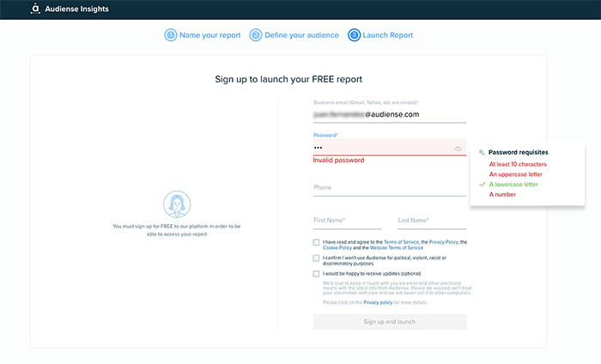Show password using the eye icon
Screen dimensions: 601x364
tap(458, 149)
